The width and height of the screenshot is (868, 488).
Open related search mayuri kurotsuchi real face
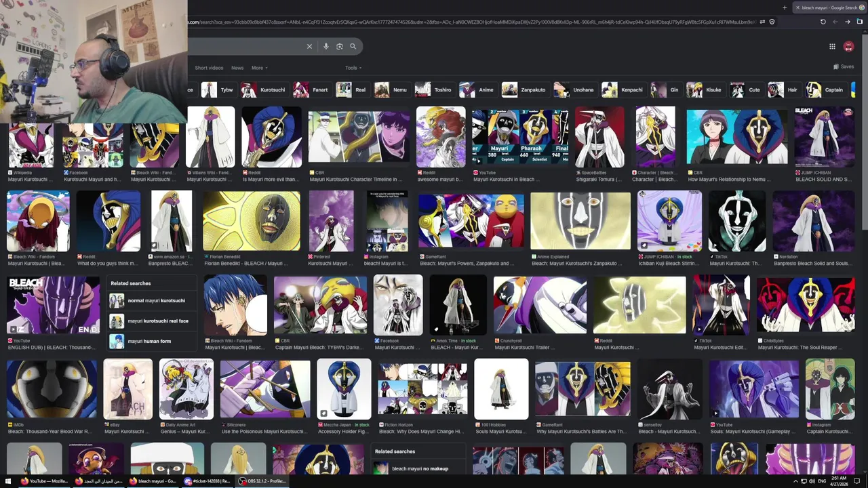tap(151, 321)
